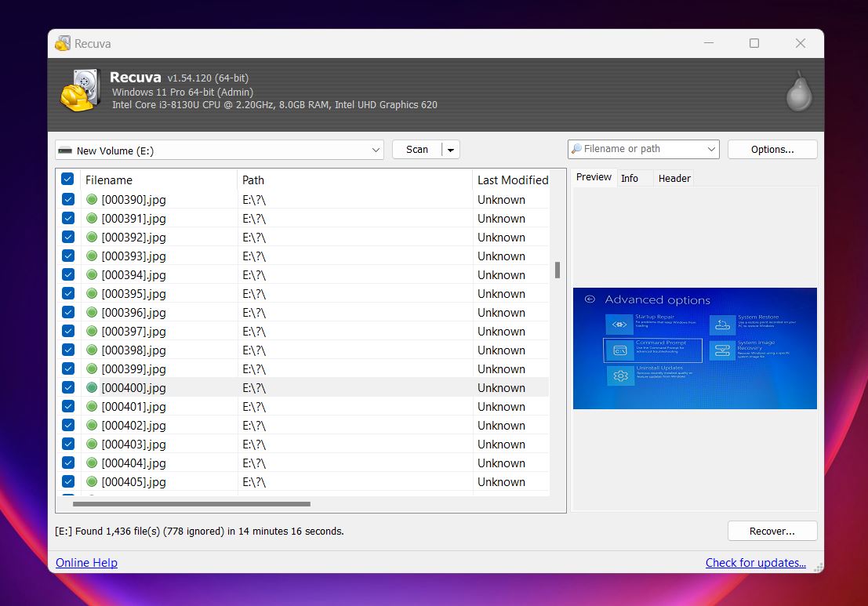Click the horizontal scrollbar of file list
Screen dimensions: 868x606
pos(191,504)
